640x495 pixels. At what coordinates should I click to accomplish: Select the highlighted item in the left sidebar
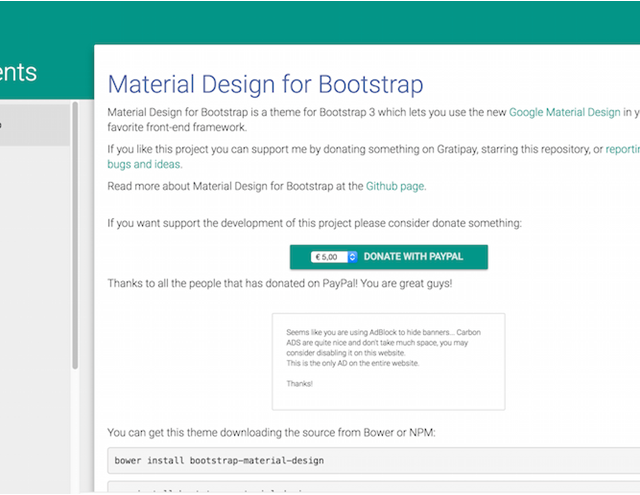click(x=34, y=125)
